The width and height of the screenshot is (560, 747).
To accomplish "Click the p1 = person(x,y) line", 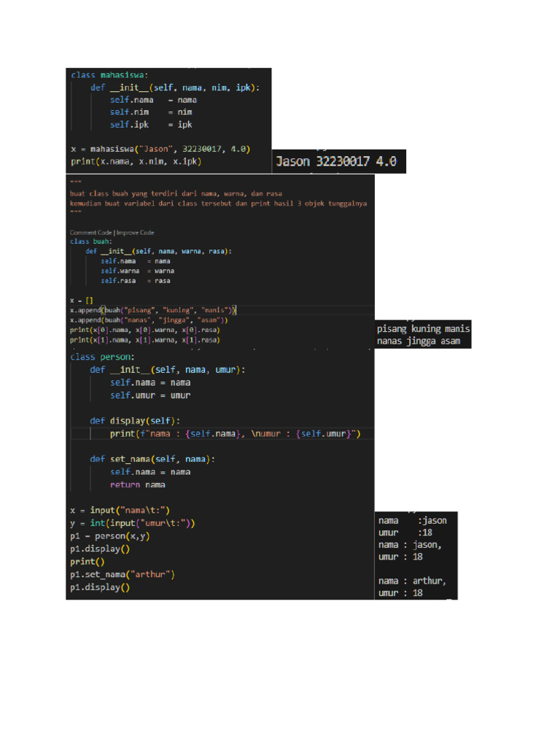I will tap(109, 536).
